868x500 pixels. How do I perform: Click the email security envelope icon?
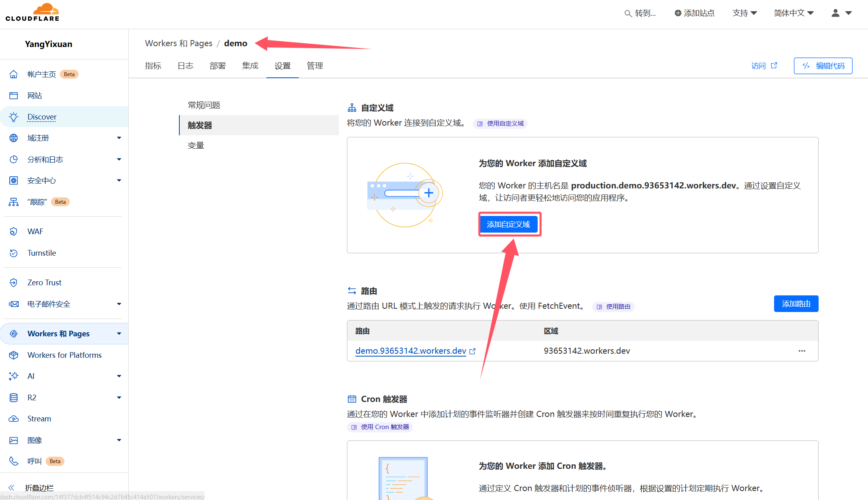click(x=14, y=304)
